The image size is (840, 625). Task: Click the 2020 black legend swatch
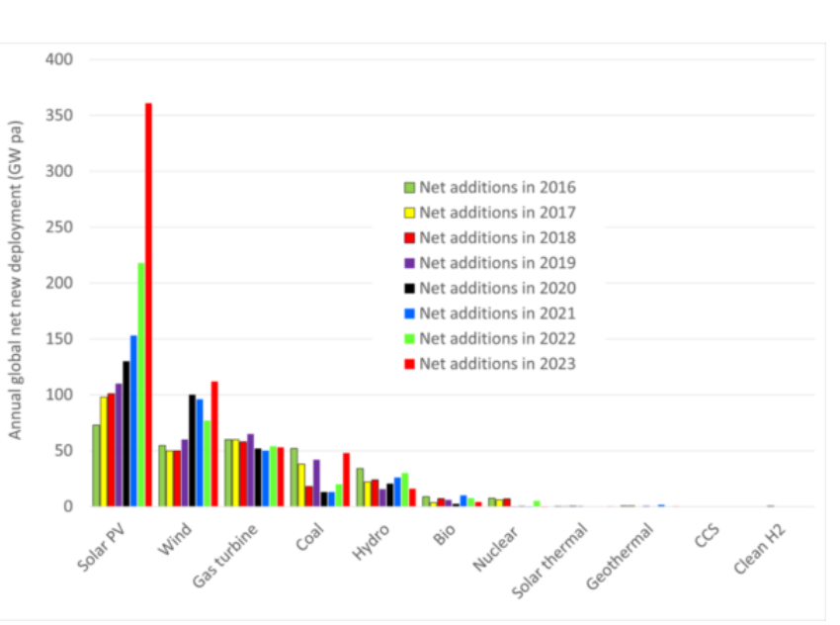(x=409, y=289)
